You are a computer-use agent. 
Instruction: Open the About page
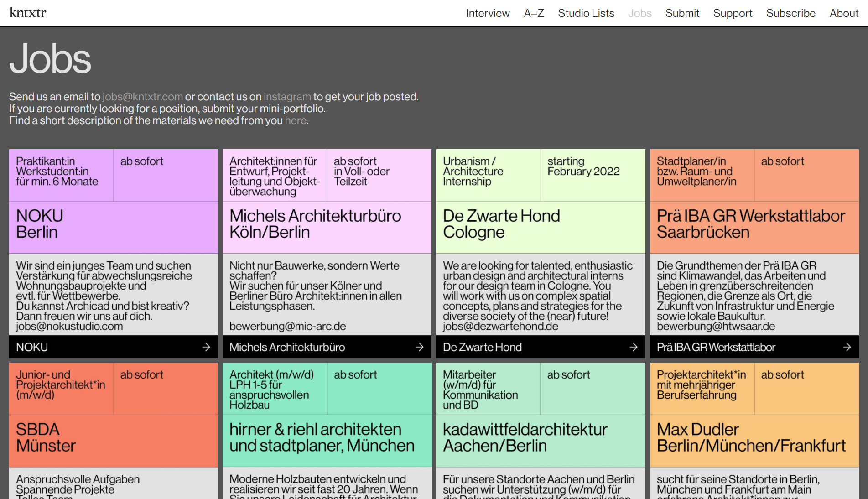(844, 13)
